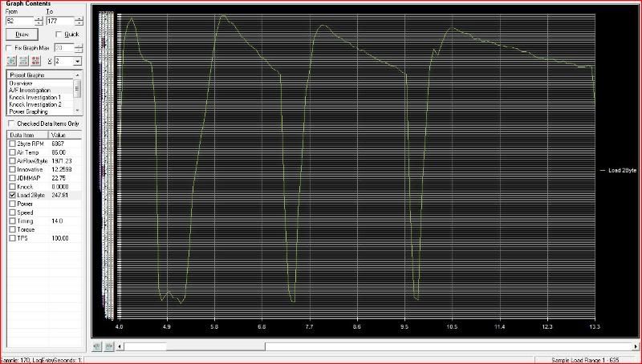Increase the From value with up spinner
The width and height of the screenshot is (642, 364).
pos(39,18)
